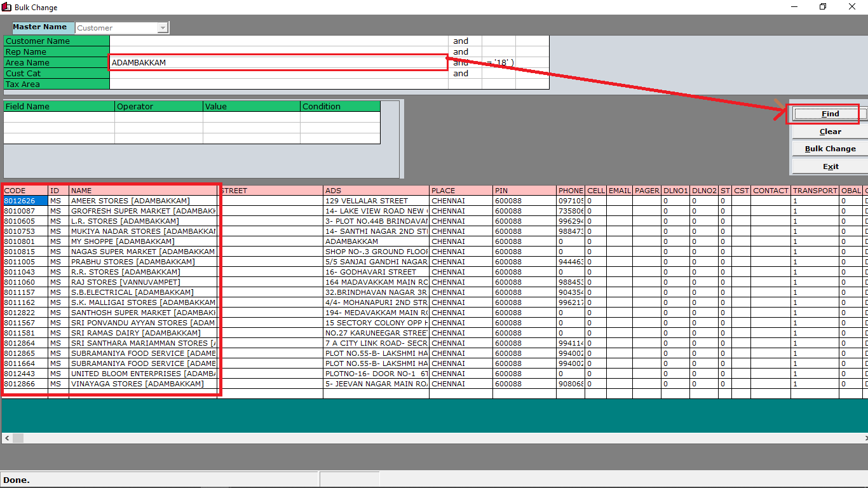Click the Condition column header
Viewport: 868px width, 488px height.
[340, 107]
